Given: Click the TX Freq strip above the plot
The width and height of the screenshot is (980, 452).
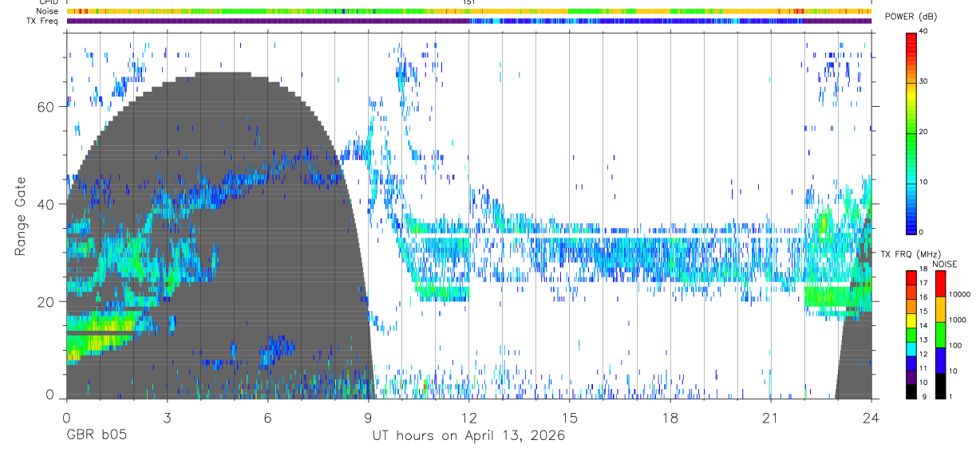Looking at the screenshot, I should tap(468, 21).
